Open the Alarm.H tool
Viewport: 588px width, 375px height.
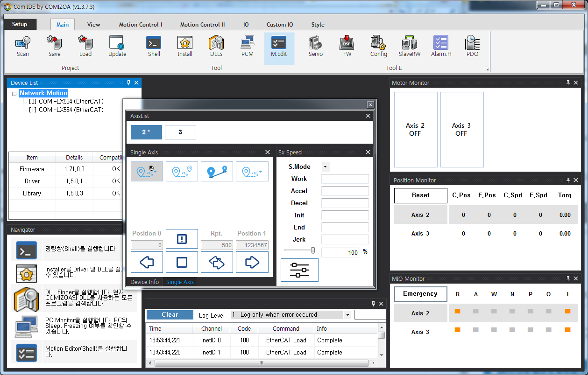pos(440,46)
